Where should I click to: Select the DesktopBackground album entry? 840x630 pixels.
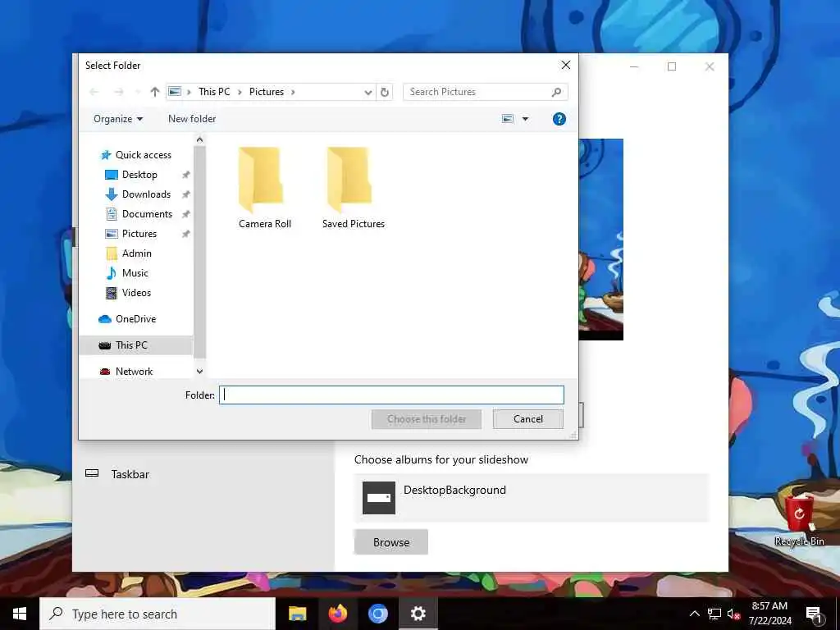(x=531, y=498)
